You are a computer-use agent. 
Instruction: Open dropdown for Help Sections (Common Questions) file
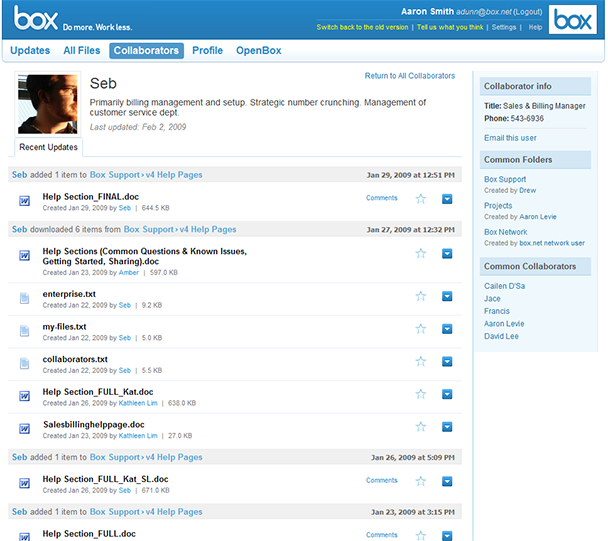[447, 254]
